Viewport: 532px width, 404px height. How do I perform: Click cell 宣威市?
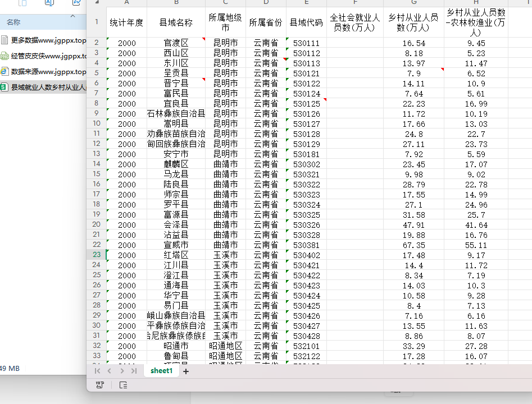click(x=176, y=245)
